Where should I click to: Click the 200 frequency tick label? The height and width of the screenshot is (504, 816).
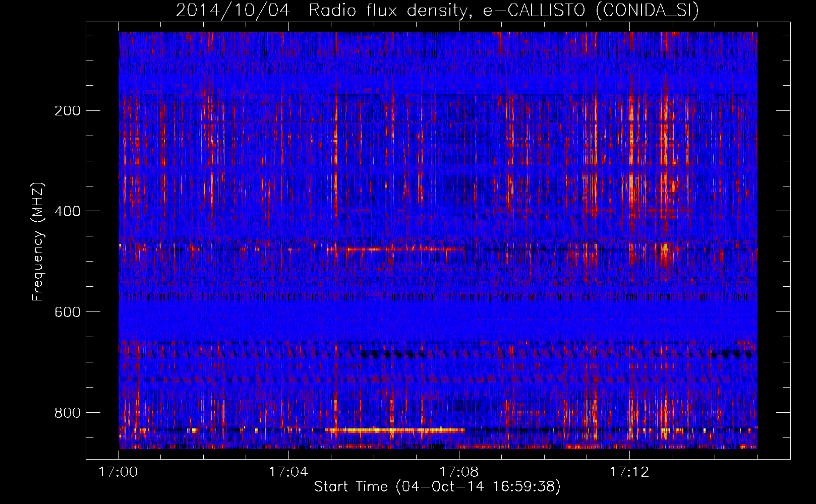pos(67,110)
